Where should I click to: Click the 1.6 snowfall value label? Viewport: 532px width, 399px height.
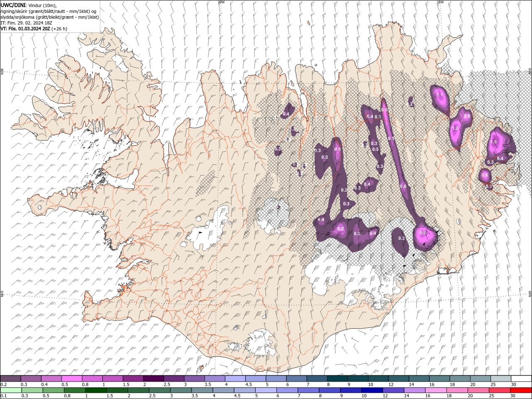click(494, 142)
